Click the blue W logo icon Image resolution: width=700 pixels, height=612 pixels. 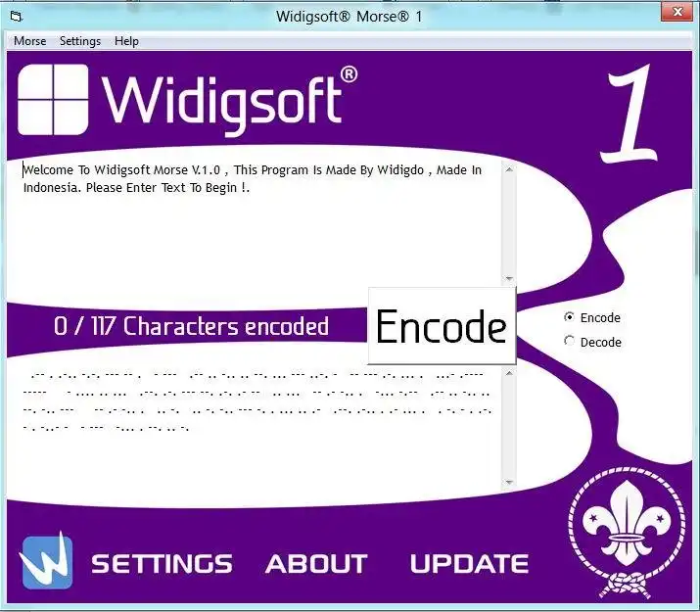[x=46, y=561]
